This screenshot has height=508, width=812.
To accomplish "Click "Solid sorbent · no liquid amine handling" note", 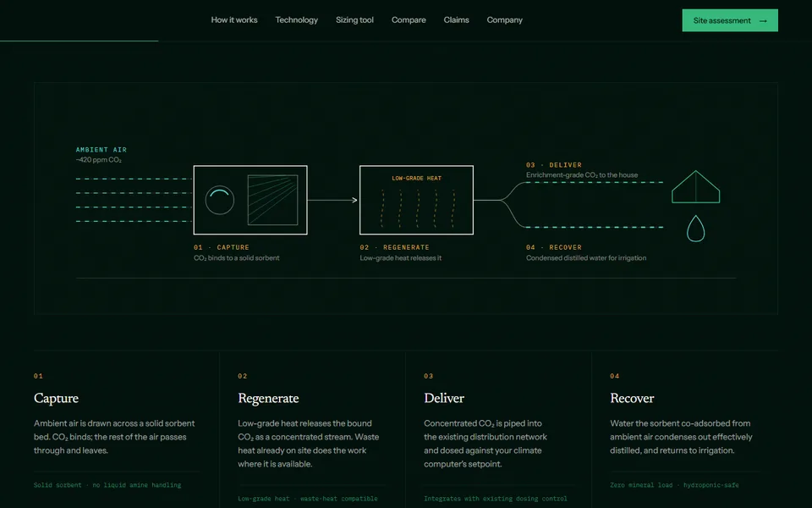I will [x=107, y=485].
